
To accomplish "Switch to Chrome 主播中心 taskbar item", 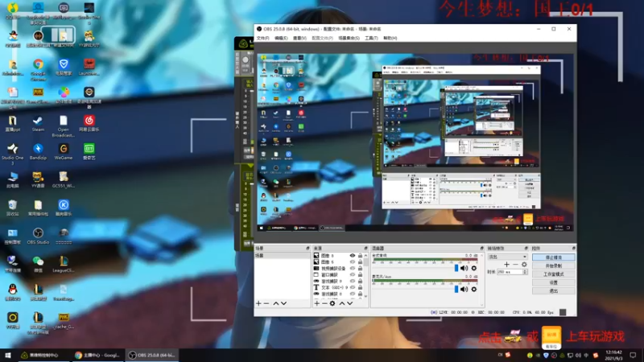I will click(x=97, y=355).
